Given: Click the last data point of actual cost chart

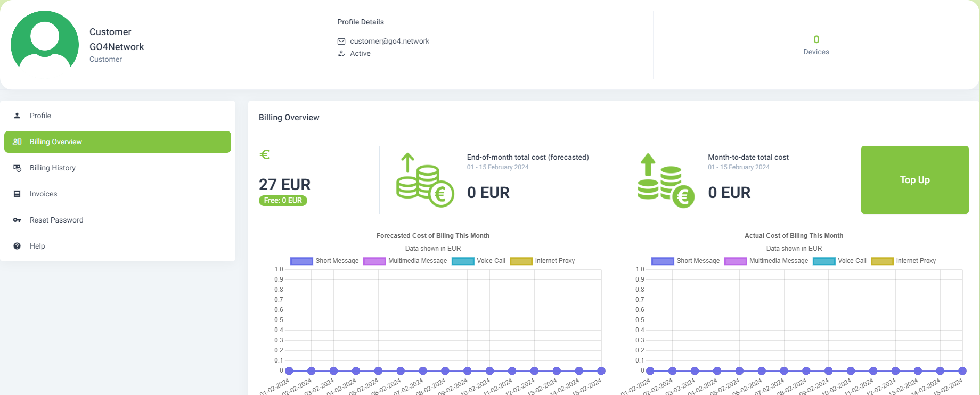Looking at the screenshot, I should (x=962, y=371).
